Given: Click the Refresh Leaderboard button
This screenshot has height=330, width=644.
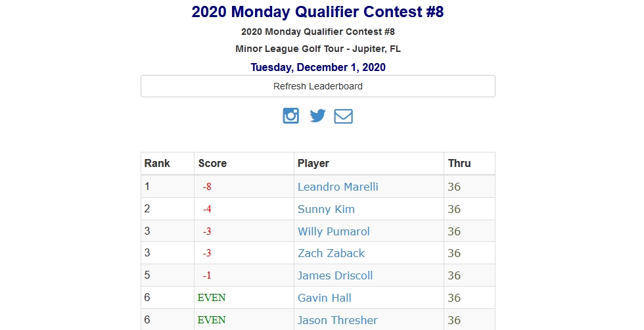Looking at the screenshot, I should coord(318,86).
